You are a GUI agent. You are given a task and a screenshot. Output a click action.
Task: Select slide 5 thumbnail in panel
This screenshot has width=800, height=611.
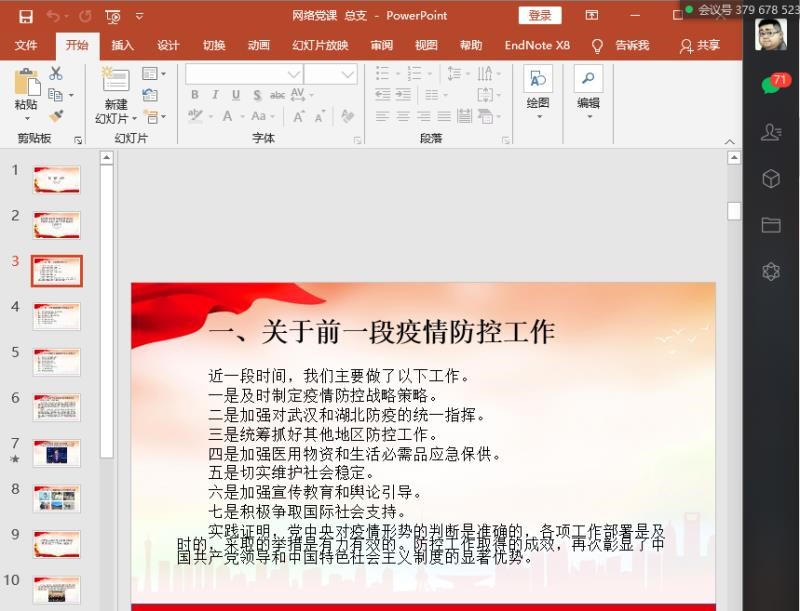point(57,361)
